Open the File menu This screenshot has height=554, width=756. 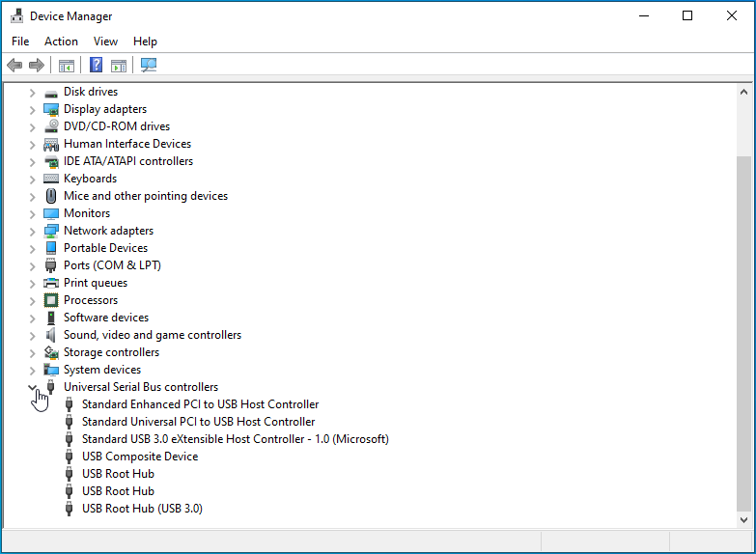point(20,42)
